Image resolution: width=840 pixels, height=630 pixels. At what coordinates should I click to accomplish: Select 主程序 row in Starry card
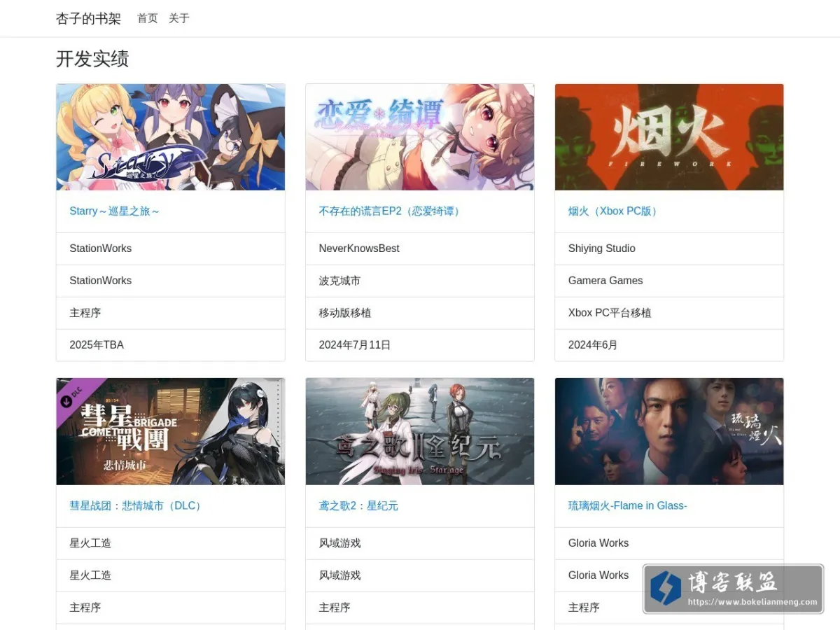(171, 313)
